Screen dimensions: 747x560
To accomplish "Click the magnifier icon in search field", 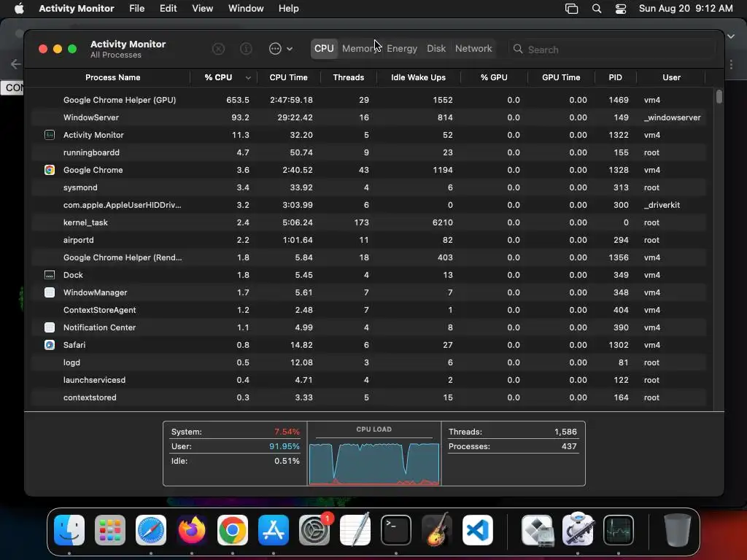I will click(518, 49).
